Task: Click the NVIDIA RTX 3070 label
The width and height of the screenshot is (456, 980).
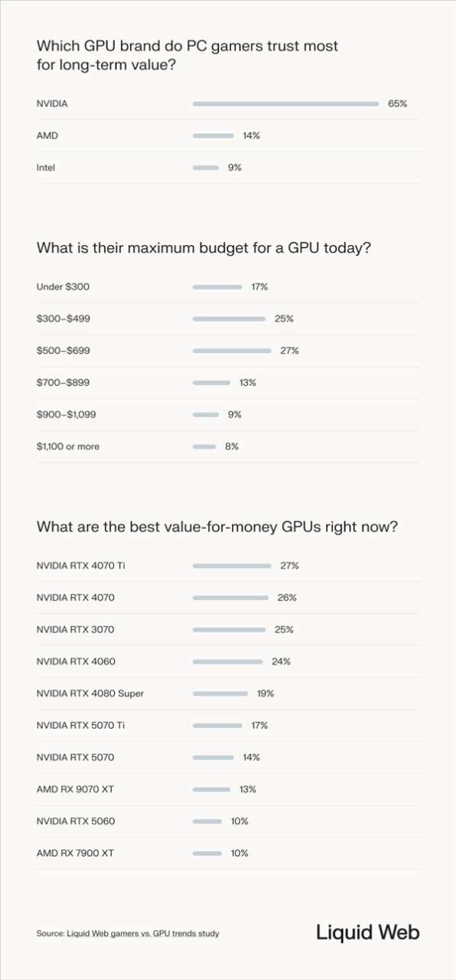Action: [x=76, y=629]
